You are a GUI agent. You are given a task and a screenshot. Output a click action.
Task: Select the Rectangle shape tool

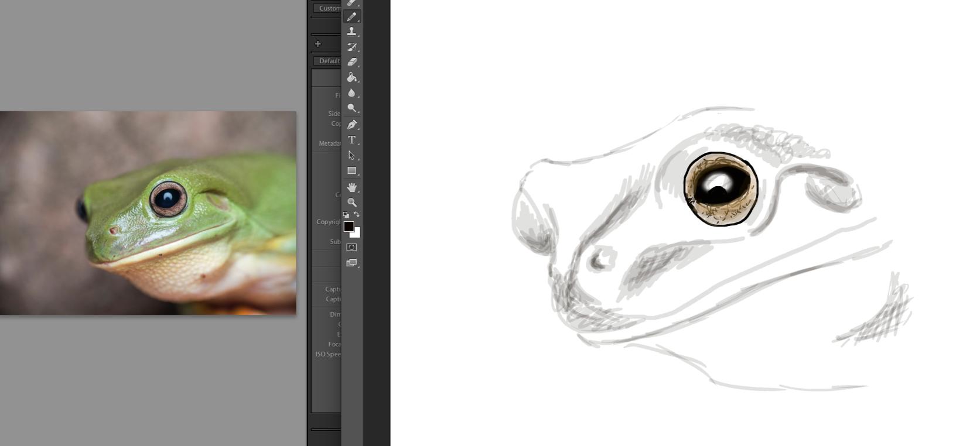point(351,171)
